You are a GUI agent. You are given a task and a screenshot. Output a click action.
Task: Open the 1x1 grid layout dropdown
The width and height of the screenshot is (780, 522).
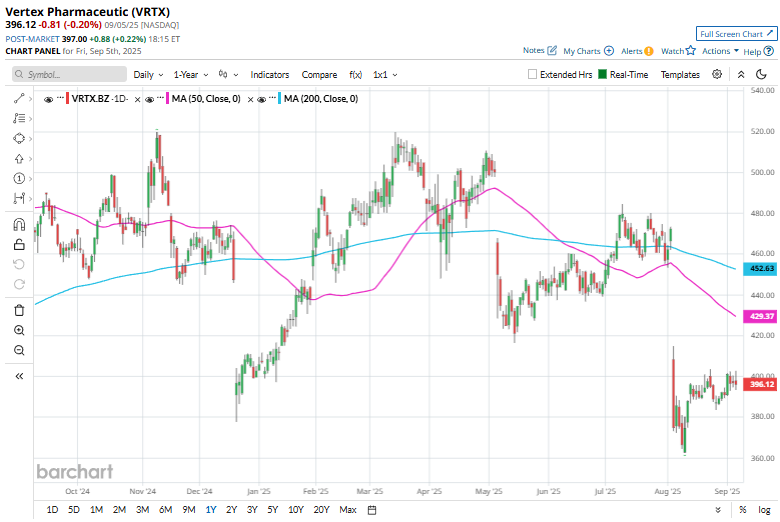pos(385,75)
